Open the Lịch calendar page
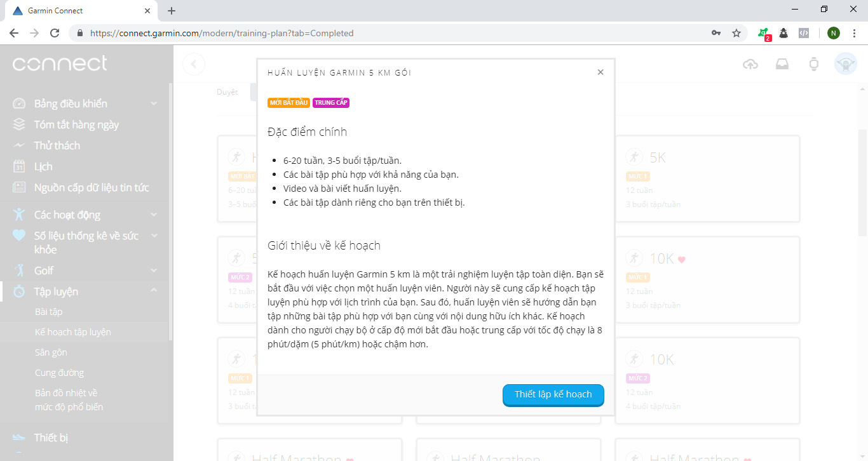This screenshot has height=461, width=868. pos(43,166)
